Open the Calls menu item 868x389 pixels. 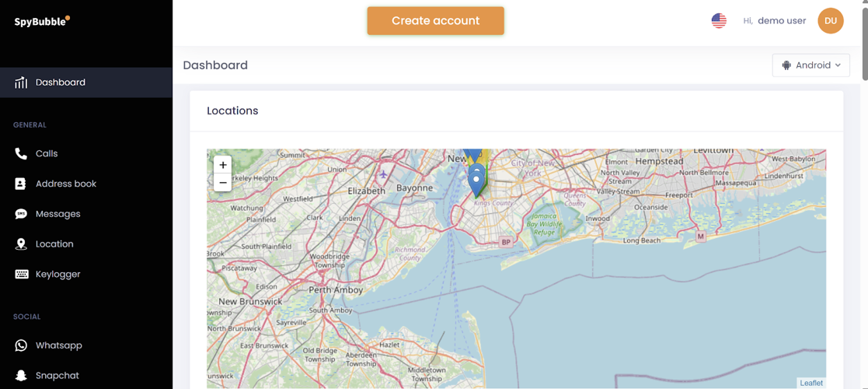point(47,154)
